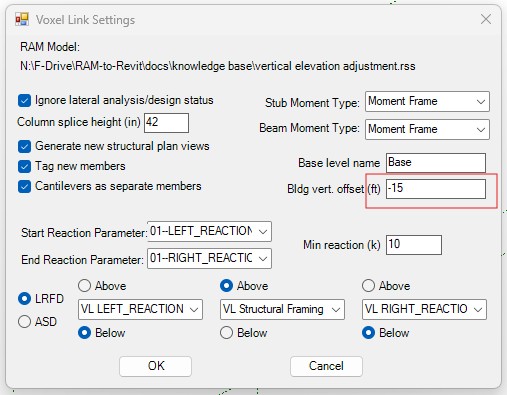Click the OK button
This screenshot has width=507, height=395.
(x=155, y=366)
